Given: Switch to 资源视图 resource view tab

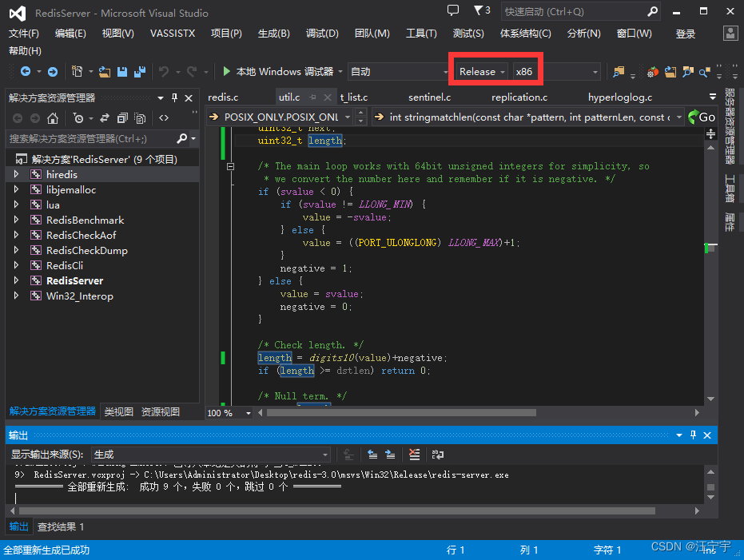Looking at the screenshot, I should 161,411.
